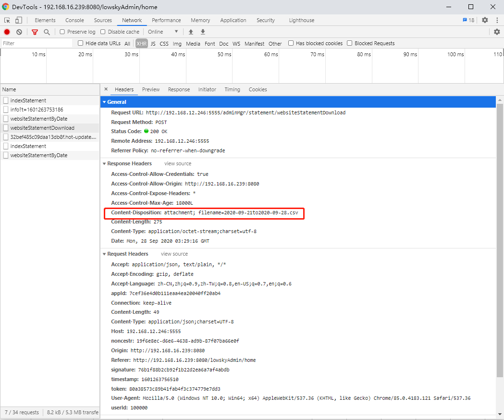Open the network search magnifier
Image resolution: width=504 pixels, height=420 pixels.
[x=47, y=32]
